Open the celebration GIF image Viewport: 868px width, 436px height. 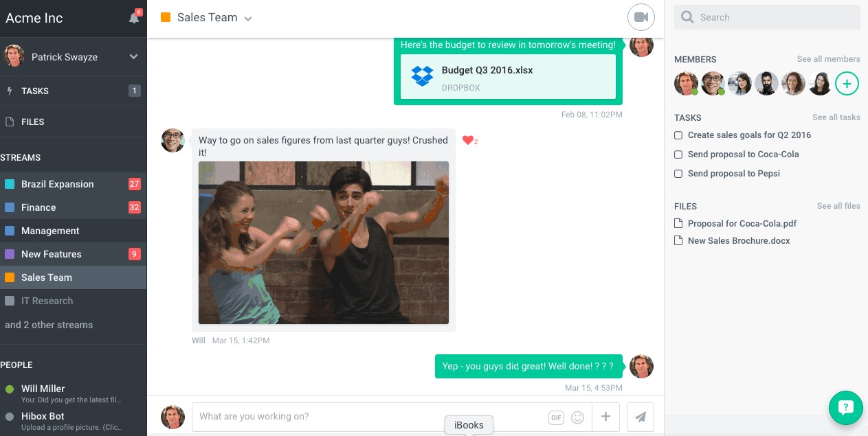(324, 242)
